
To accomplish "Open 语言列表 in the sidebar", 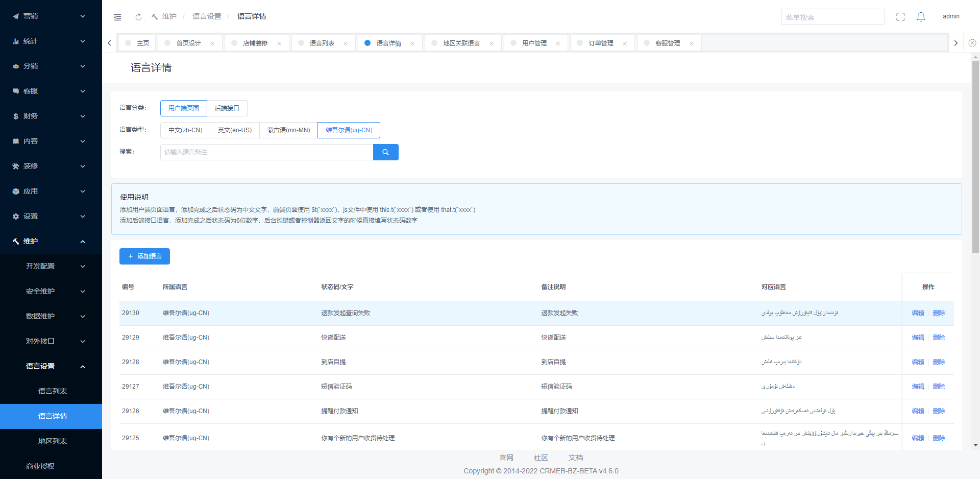I will pyautogui.click(x=51, y=392).
